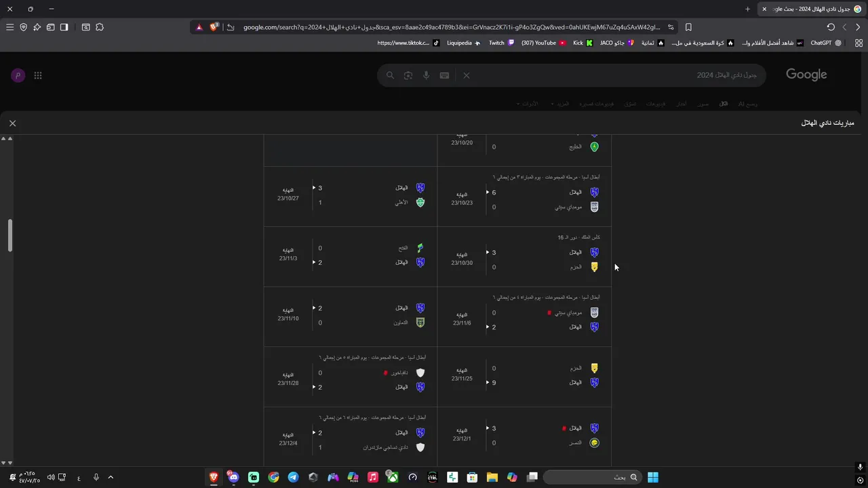Open the الأدوات search tools dropdown
The height and width of the screenshot is (488, 868).
(527, 104)
